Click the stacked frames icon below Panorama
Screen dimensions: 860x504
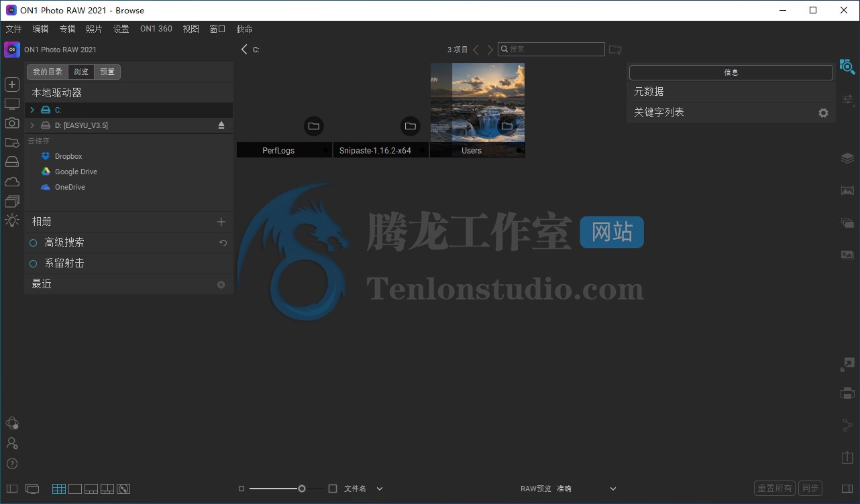click(x=847, y=223)
